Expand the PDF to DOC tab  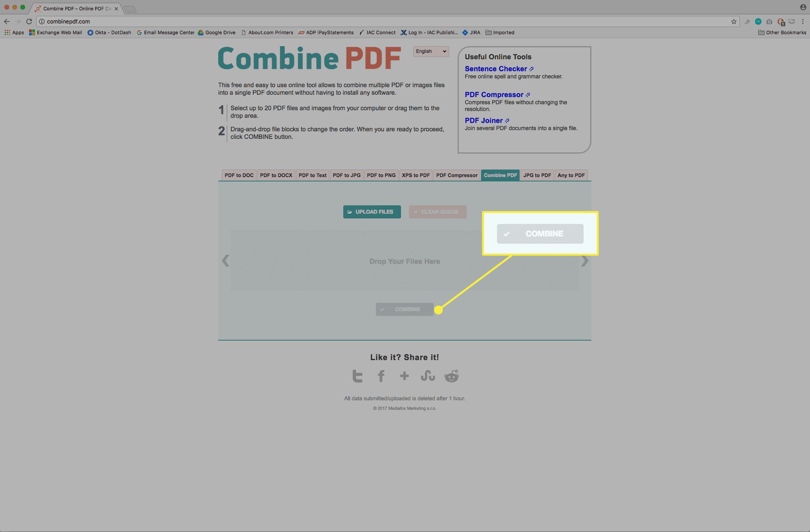(x=238, y=175)
